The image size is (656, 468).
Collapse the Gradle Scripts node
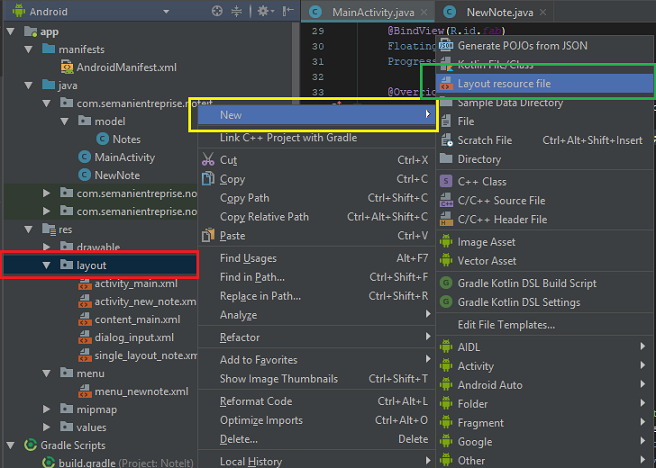click(x=11, y=445)
